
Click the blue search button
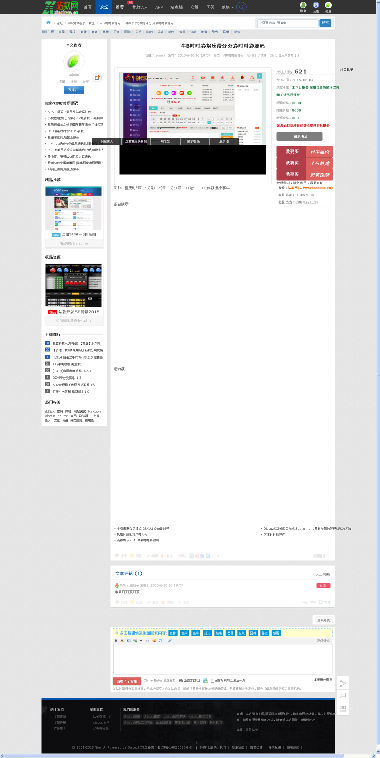click(325, 23)
